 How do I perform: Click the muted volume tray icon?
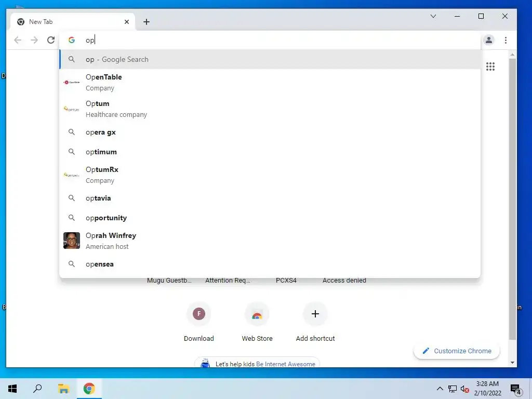pyautogui.click(x=465, y=389)
